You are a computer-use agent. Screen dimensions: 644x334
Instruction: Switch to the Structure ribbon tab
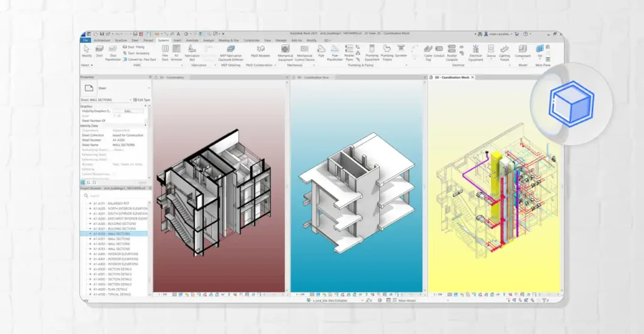[121, 40]
